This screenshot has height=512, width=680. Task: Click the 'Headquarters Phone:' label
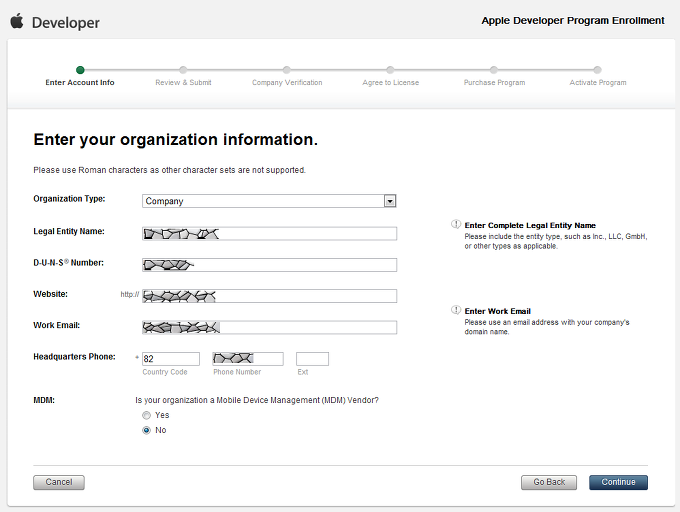click(75, 356)
